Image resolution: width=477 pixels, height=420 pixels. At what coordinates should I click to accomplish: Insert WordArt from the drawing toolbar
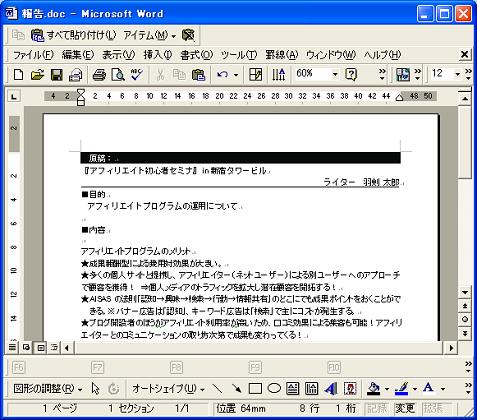(x=331, y=389)
